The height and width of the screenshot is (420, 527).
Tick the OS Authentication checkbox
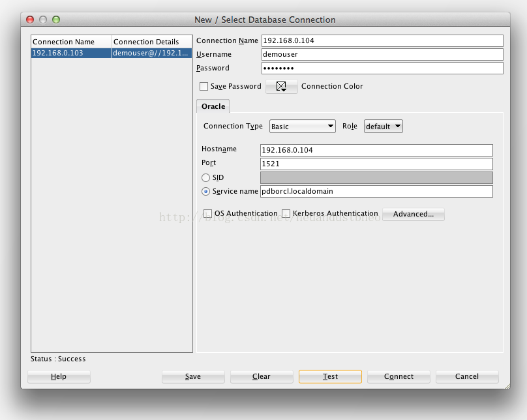(207, 213)
